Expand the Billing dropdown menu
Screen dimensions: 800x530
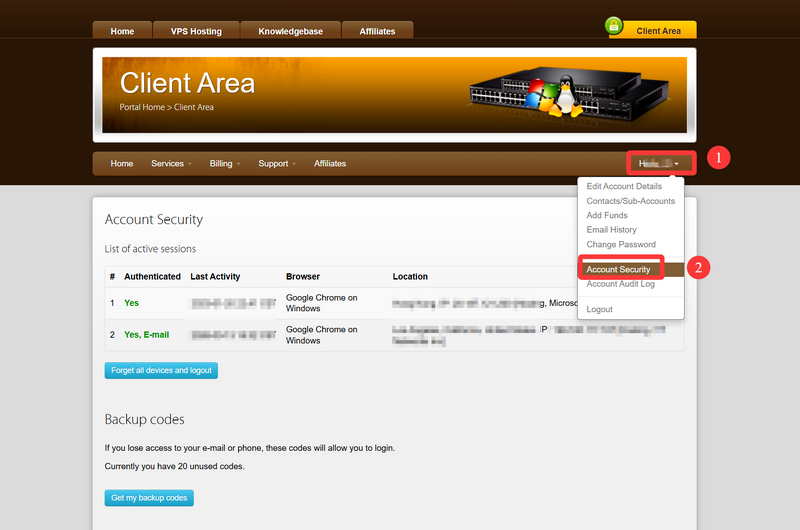coord(225,163)
